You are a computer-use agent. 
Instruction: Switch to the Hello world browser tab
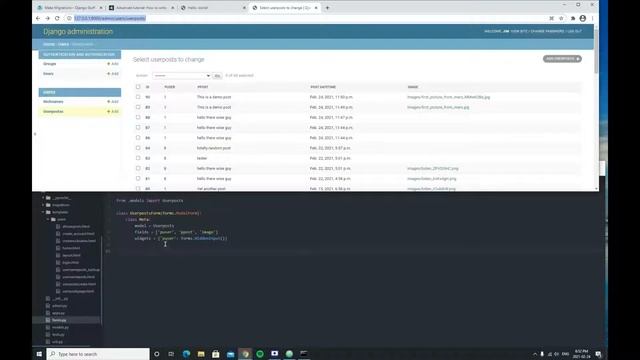pos(213,8)
